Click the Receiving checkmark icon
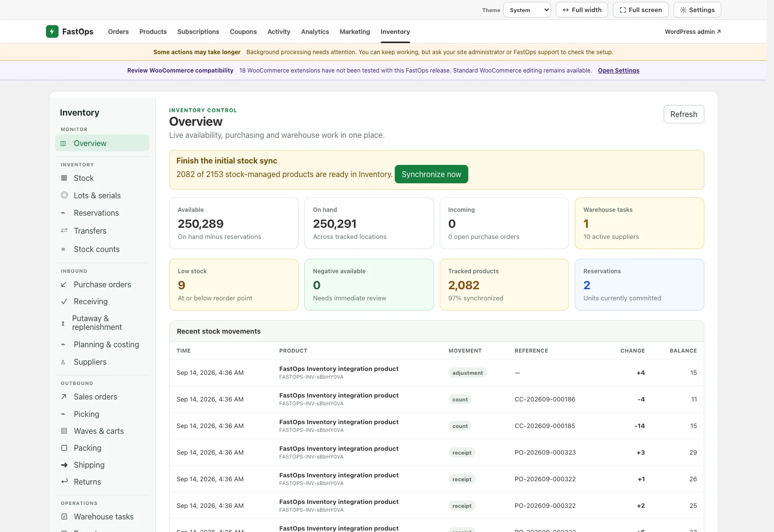This screenshot has height=532, width=774. (x=64, y=302)
